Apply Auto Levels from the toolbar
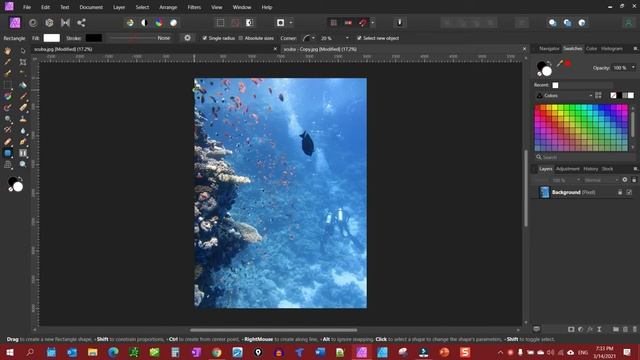The height and width of the screenshot is (360, 640). (130, 23)
